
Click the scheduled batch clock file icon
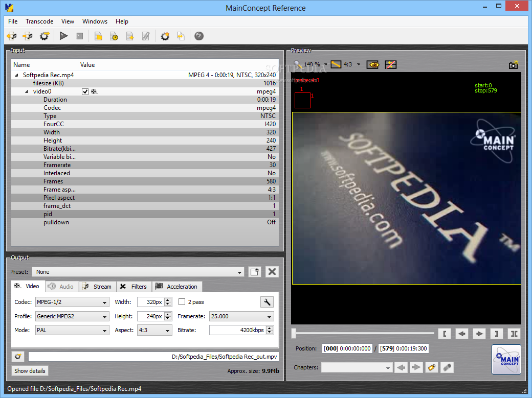114,36
